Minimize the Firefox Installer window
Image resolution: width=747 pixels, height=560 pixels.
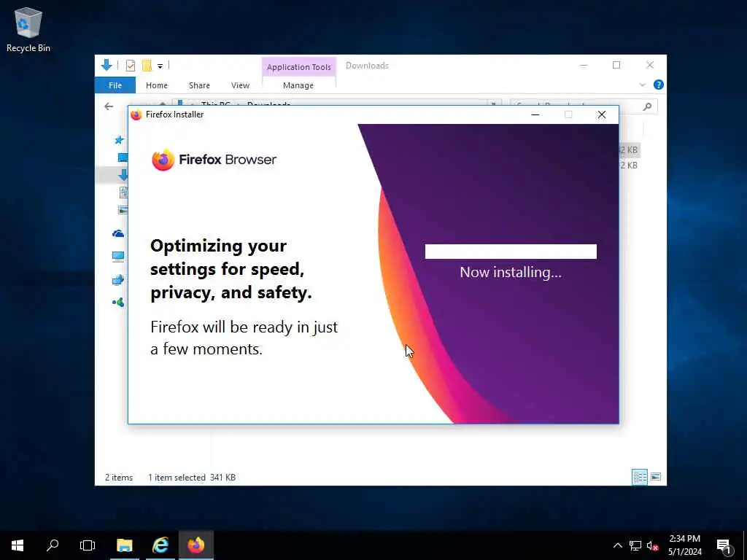pyautogui.click(x=535, y=114)
